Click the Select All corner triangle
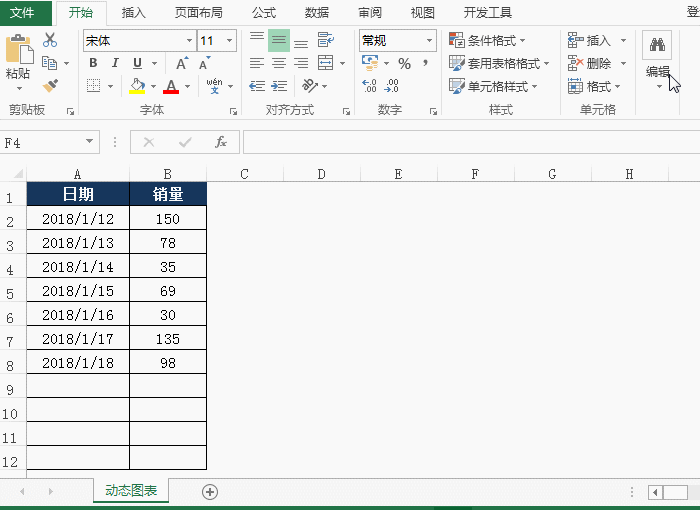This screenshot has width=700, height=510. (x=18, y=173)
